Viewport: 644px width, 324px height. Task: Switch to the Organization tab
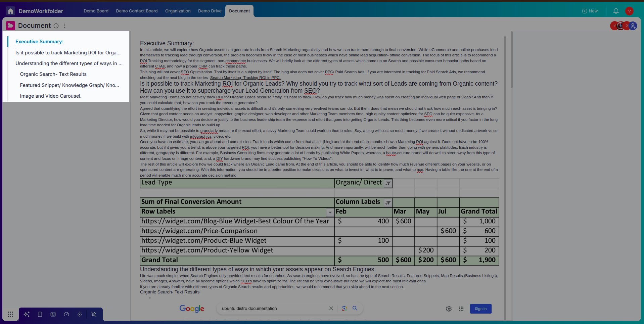(x=178, y=11)
